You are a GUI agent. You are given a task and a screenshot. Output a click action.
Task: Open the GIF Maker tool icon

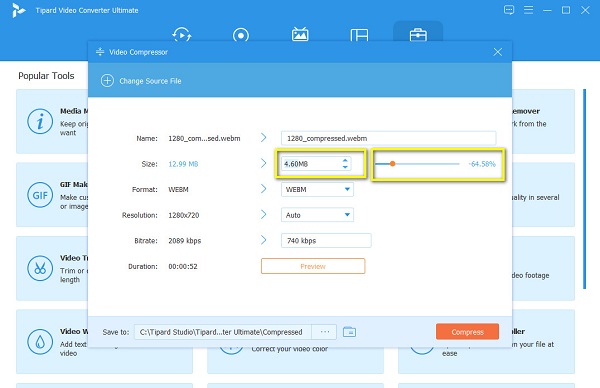coord(40,195)
